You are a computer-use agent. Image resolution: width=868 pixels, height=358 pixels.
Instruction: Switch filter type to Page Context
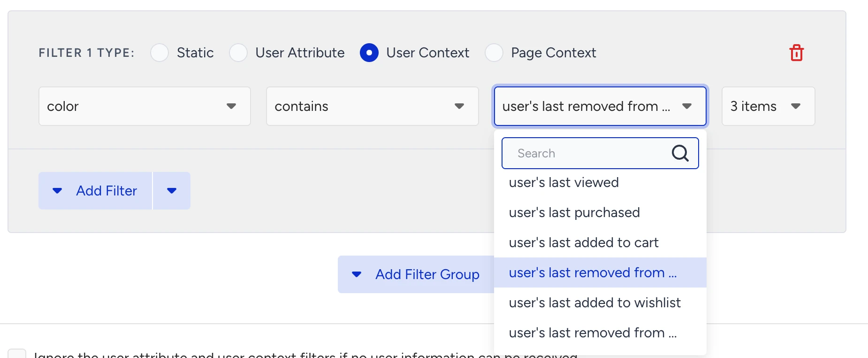pos(494,53)
